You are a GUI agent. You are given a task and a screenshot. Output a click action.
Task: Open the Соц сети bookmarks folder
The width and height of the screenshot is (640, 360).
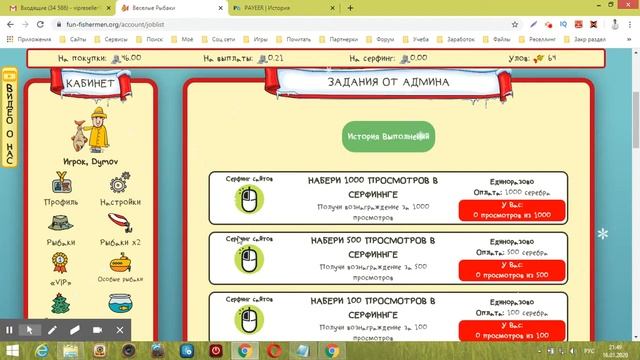pyautogui.click(x=219, y=39)
